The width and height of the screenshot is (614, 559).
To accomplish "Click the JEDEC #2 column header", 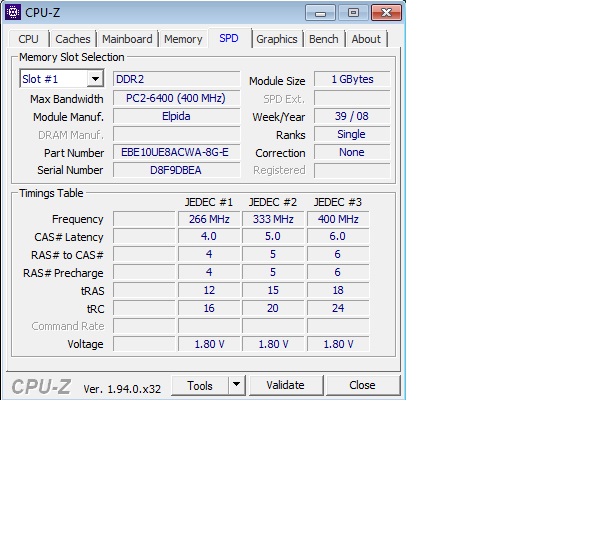I will (x=273, y=202).
